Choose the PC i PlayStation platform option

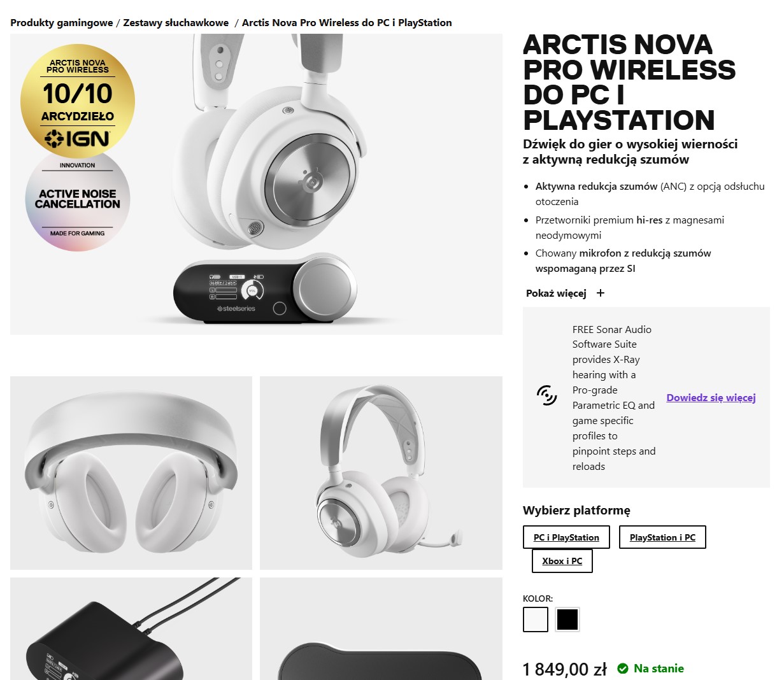pos(566,537)
